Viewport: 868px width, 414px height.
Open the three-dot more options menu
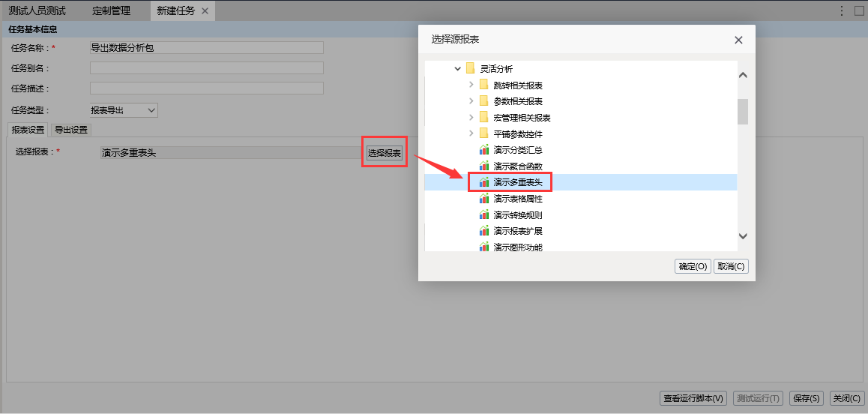click(x=842, y=10)
